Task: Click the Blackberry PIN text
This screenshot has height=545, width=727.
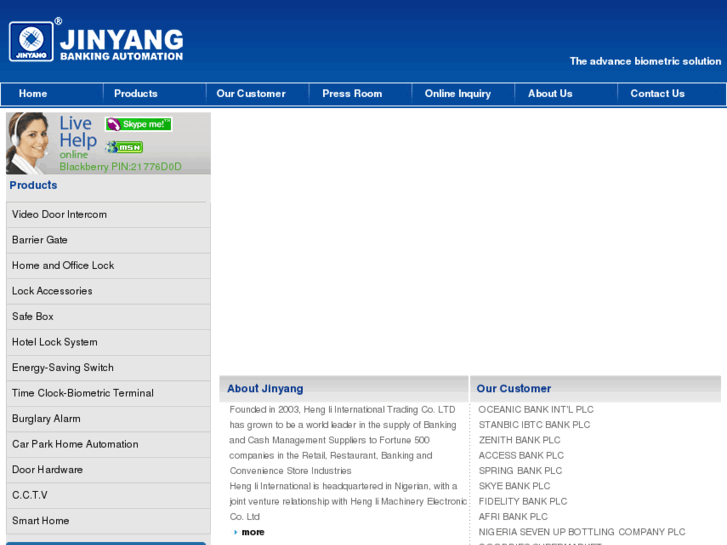Action: click(121, 167)
